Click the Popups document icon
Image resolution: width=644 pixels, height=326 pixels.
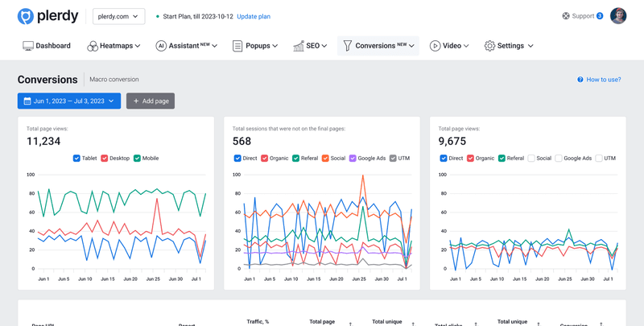pyautogui.click(x=237, y=46)
